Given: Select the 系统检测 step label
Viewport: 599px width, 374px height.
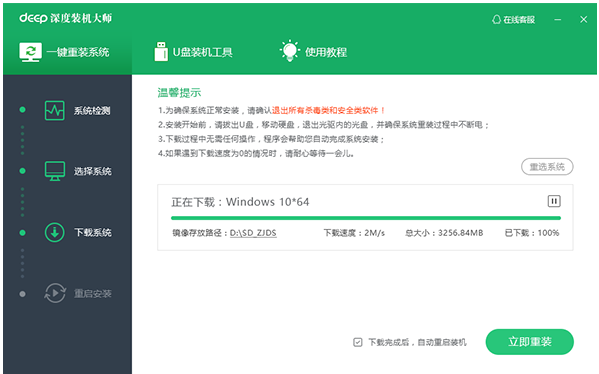Looking at the screenshot, I should (x=92, y=110).
